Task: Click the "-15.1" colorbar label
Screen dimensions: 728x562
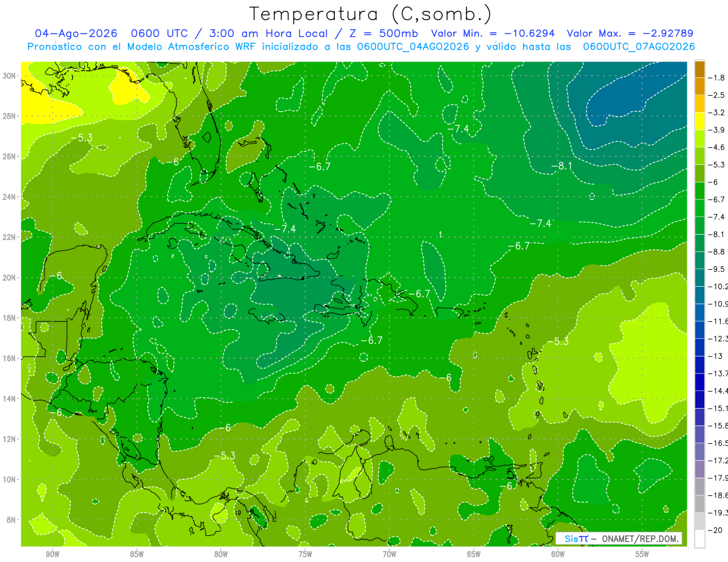Action: (x=717, y=408)
